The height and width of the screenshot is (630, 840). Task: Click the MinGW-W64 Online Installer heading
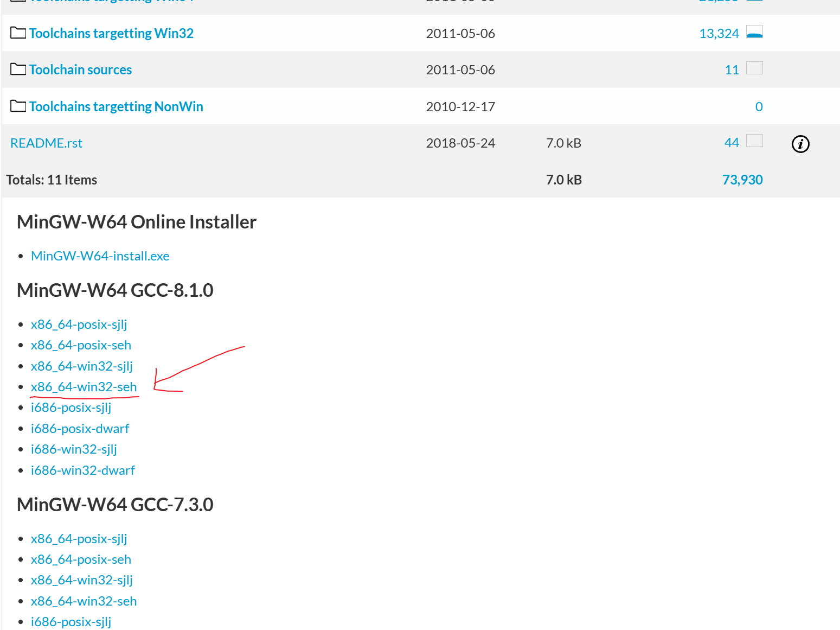(137, 222)
